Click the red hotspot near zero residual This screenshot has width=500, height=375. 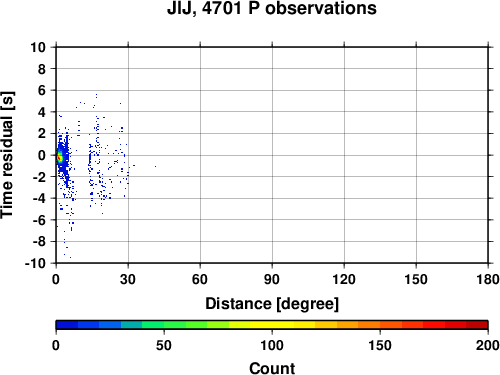coord(60,158)
